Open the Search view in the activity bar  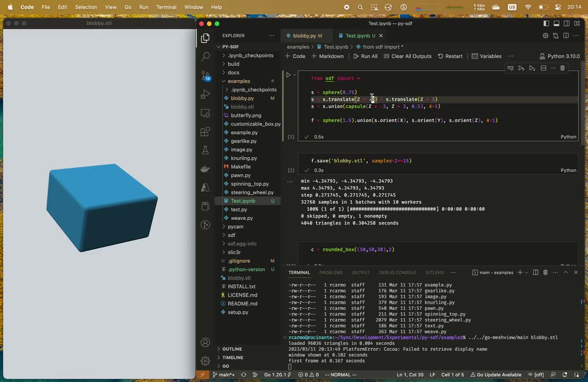tap(205, 57)
